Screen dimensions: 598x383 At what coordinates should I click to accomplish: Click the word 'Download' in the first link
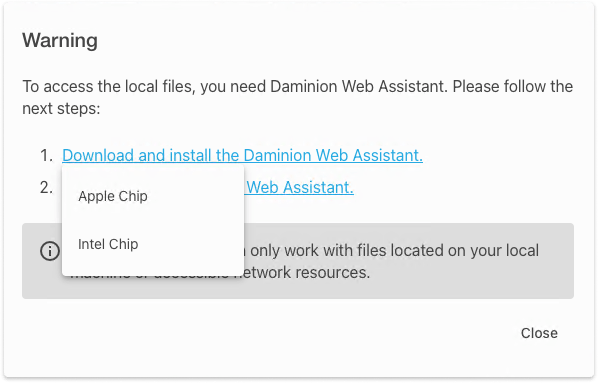point(98,155)
